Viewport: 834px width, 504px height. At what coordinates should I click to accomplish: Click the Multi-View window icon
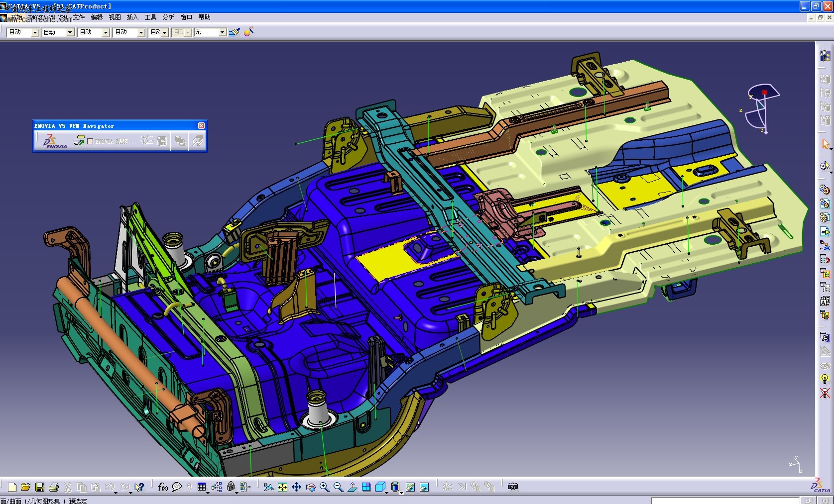(x=366, y=487)
